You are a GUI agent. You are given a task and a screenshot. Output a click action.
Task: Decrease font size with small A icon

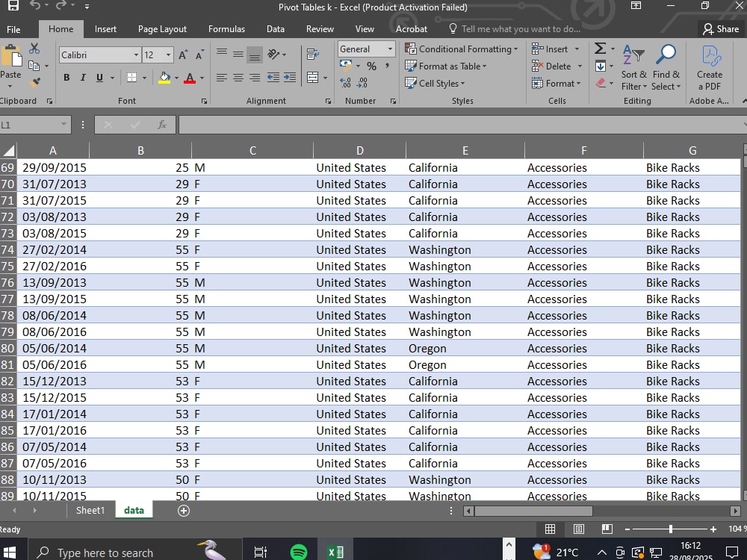199,55
